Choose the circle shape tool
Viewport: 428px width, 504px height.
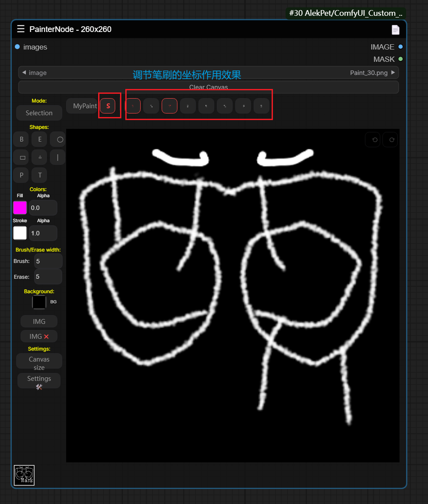tap(59, 139)
